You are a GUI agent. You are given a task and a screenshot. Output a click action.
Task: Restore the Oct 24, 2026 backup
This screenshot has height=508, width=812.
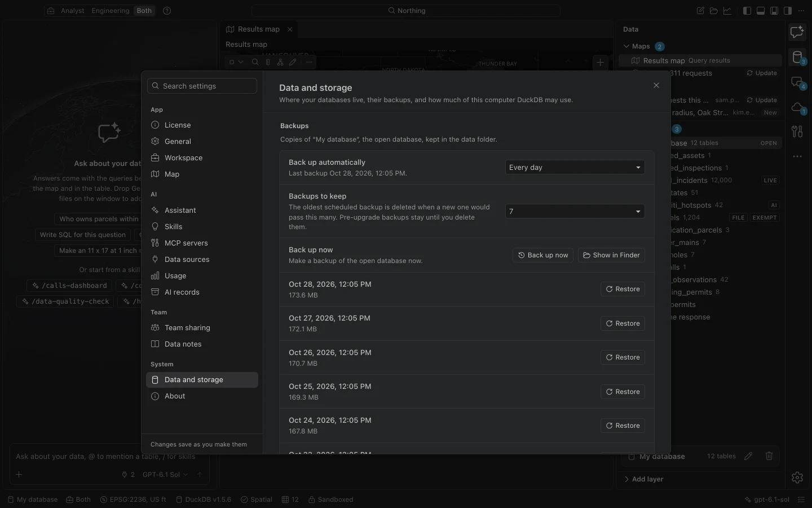click(623, 426)
